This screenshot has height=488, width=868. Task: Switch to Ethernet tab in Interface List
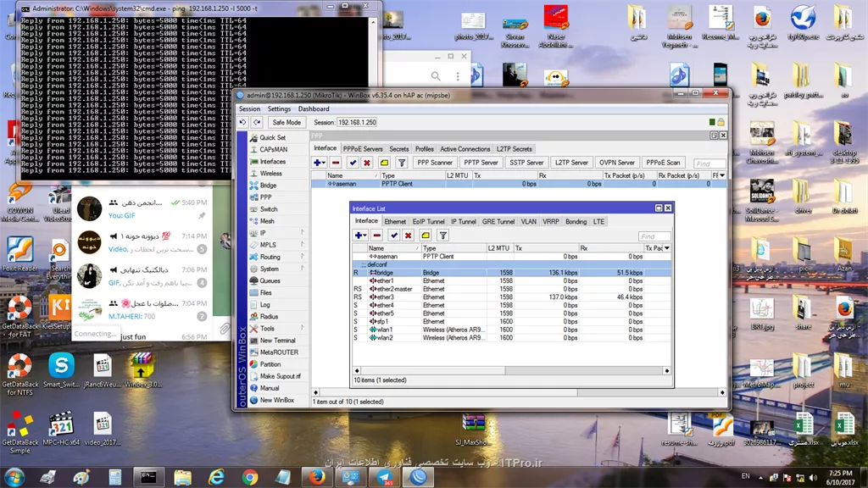click(395, 221)
